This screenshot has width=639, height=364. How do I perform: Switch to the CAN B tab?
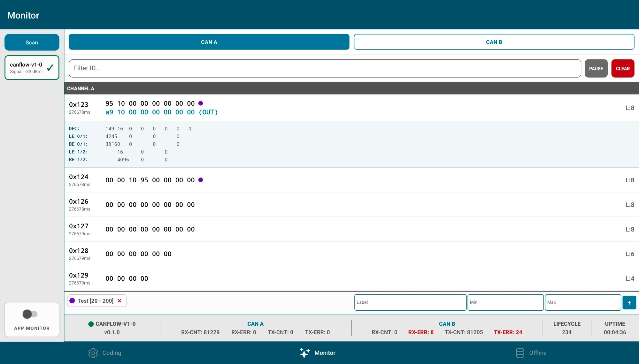tap(494, 42)
